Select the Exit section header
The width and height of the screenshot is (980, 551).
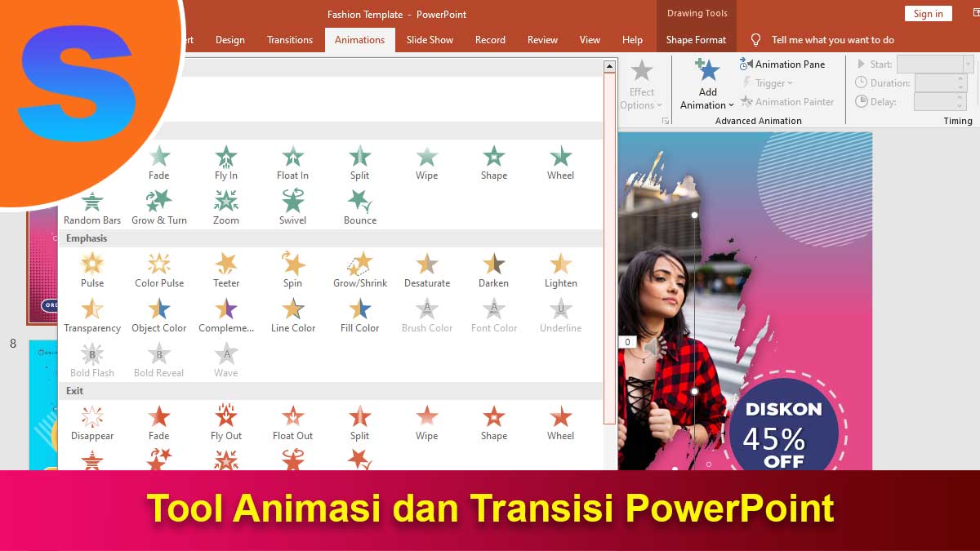point(331,391)
